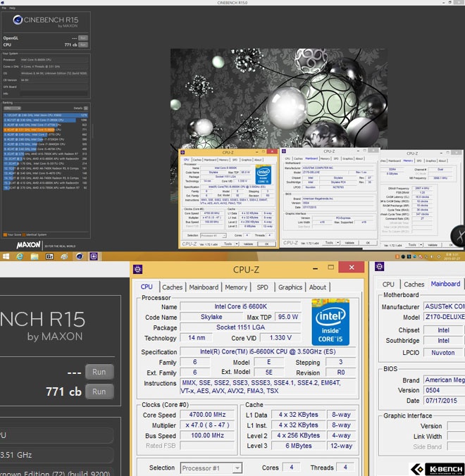
Task: Open the File menu in Cinebench
Action: (4, 8)
